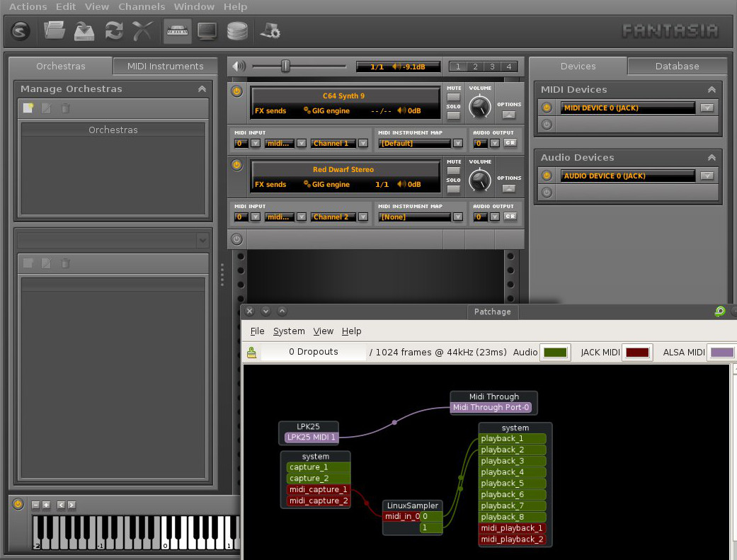Mute the C64 Synth 9 channel
737x560 pixels.
(453, 97)
